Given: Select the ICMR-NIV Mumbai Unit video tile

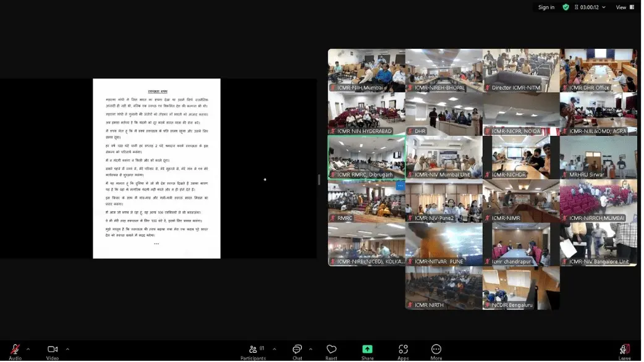Looking at the screenshot, I should 444,157.
